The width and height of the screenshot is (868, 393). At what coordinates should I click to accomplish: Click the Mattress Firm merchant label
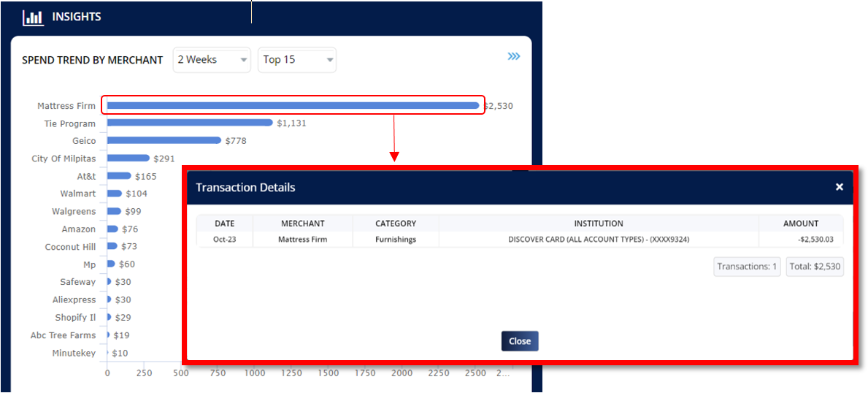point(66,105)
